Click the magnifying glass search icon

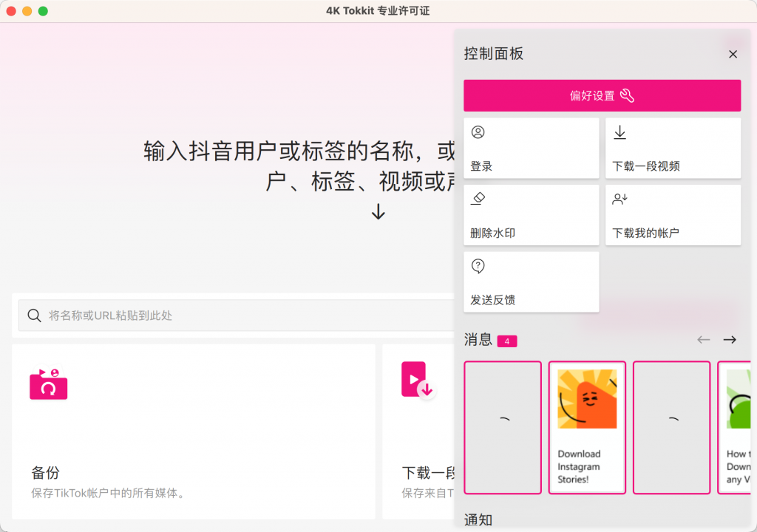34,315
